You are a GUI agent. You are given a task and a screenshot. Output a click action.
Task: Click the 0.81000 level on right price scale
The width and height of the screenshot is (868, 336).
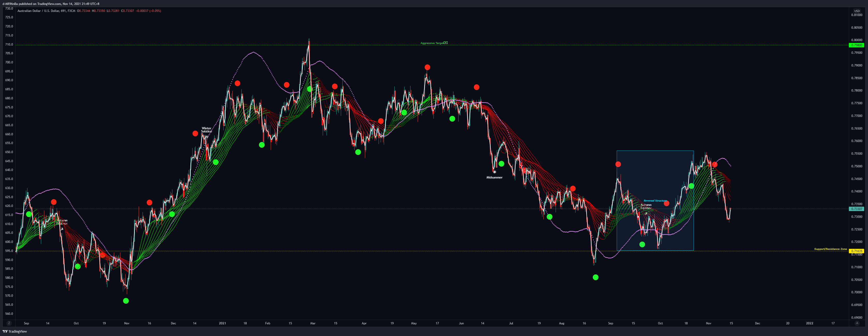[857, 15]
